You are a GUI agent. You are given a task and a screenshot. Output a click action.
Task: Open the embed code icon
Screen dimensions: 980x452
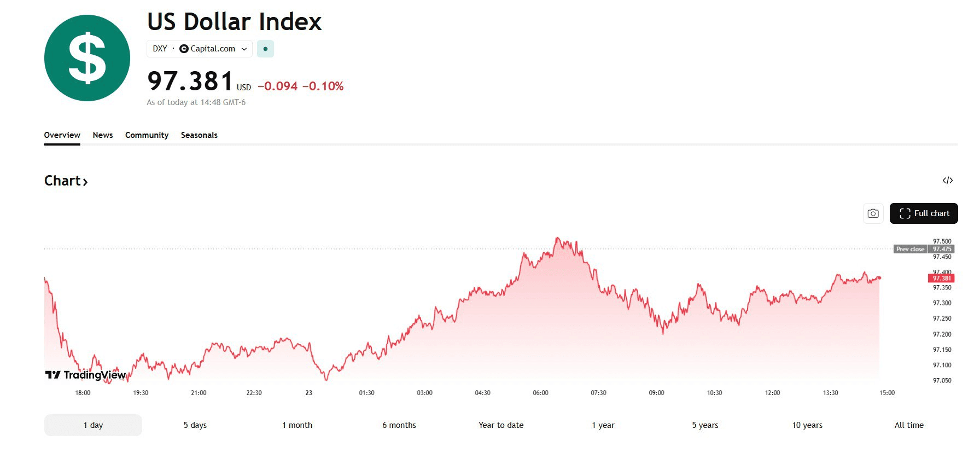coord(948,181)
